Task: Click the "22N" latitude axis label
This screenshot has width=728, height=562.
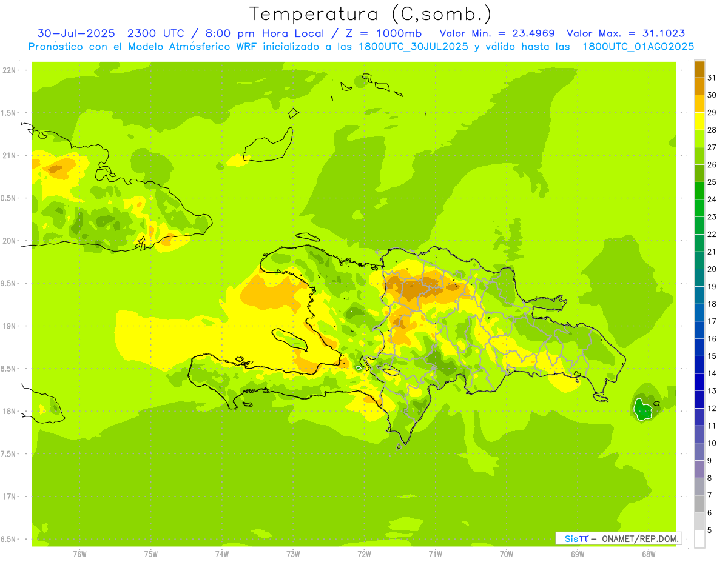Action: coord(9,70)
